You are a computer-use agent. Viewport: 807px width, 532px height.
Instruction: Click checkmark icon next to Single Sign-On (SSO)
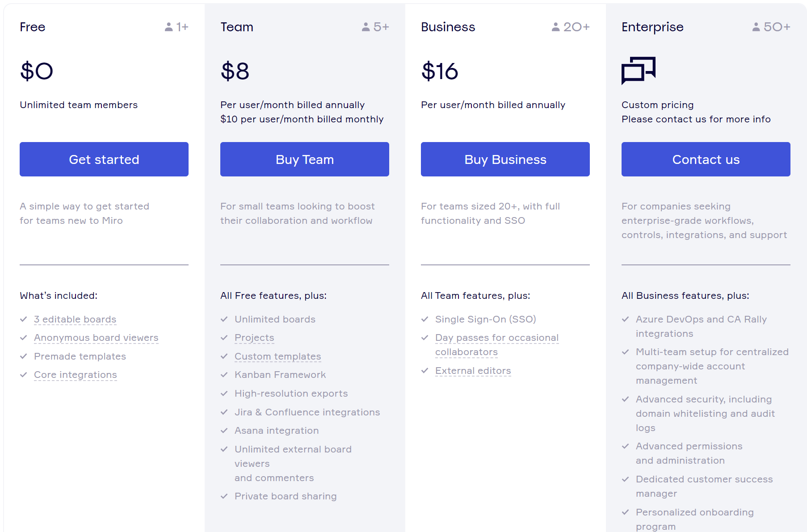pos(425,319)
